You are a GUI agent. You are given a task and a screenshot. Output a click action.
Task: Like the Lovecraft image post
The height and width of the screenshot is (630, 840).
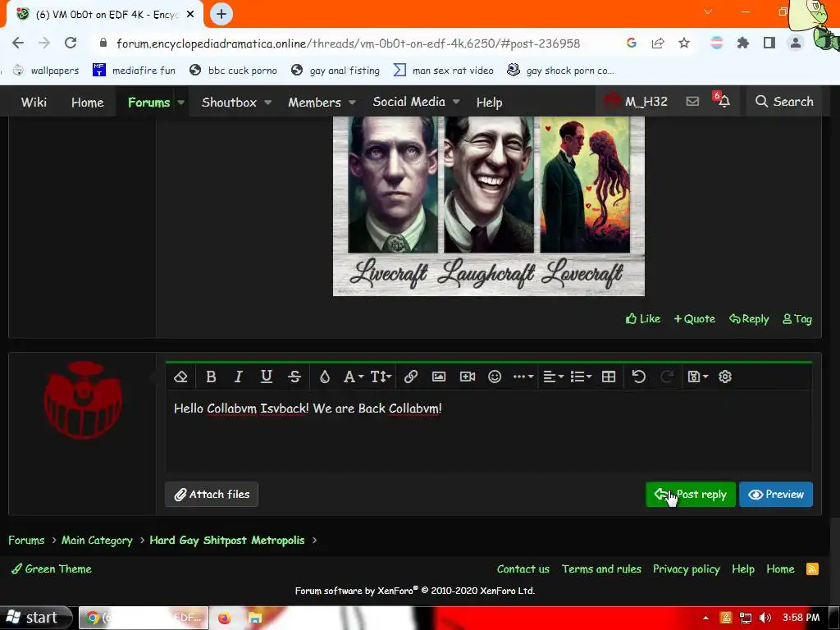643,319
